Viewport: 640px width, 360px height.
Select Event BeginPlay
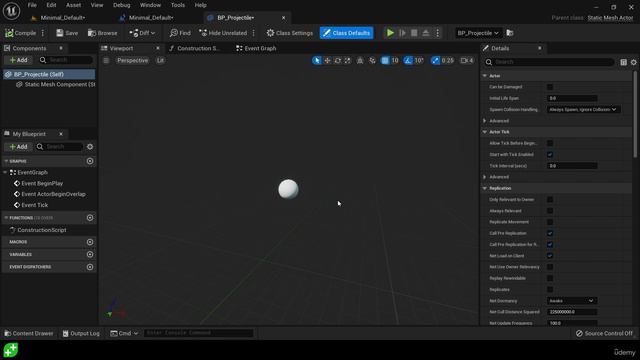[38, 184]
